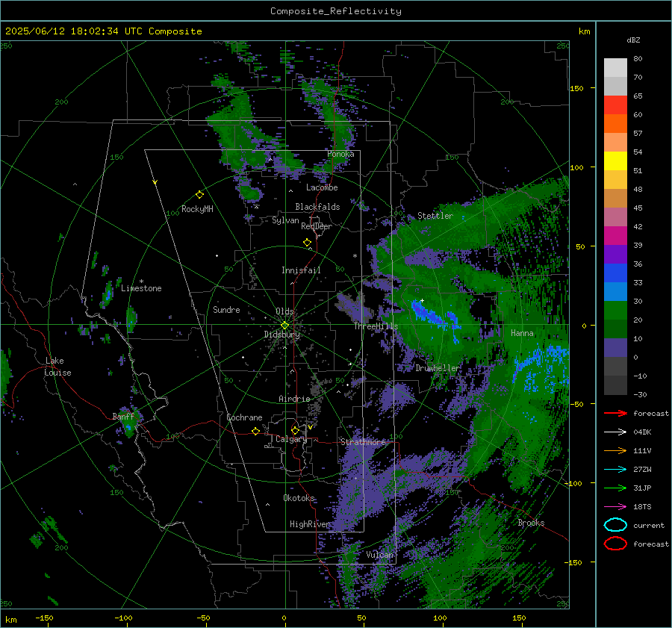672x628 pixels.
Task: Select the Vulcan label
Action: click(380, 555)
